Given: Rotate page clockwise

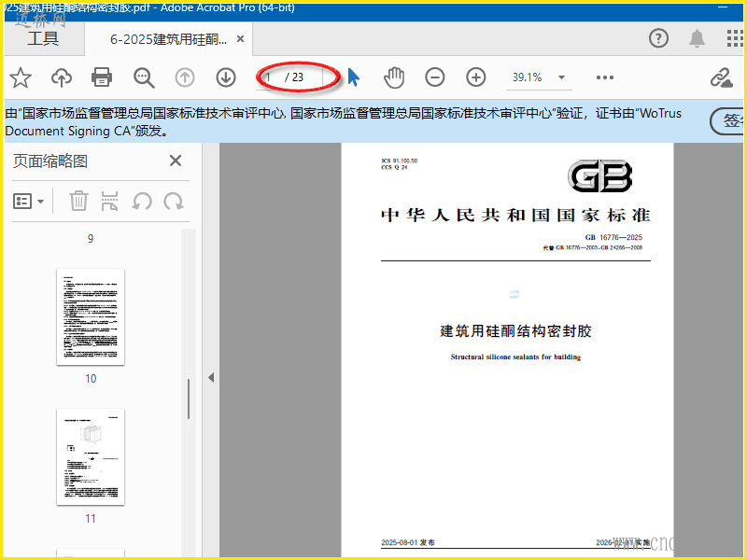Looking at the screenshot, I should click(174, 202).
